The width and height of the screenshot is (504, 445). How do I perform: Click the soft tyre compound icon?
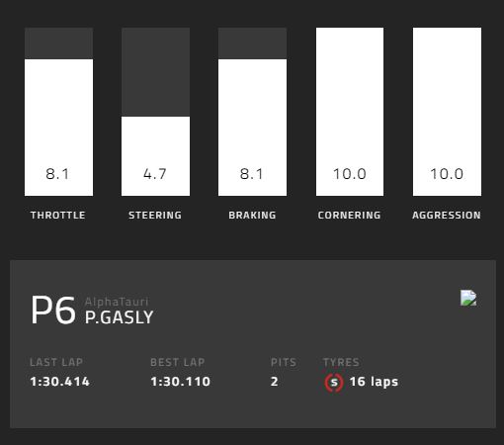point(334,383)
